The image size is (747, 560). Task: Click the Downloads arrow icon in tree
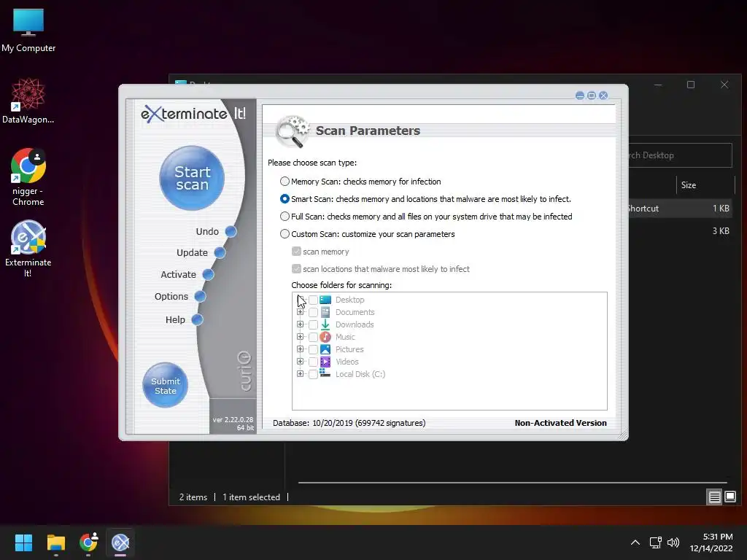click(x=325, y=324)
